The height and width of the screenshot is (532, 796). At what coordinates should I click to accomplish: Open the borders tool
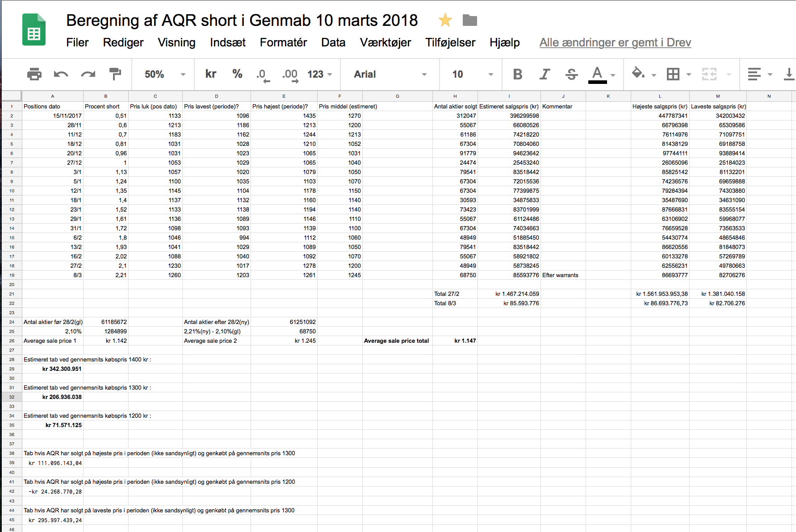pyautogui.click(x=673, y=74)
